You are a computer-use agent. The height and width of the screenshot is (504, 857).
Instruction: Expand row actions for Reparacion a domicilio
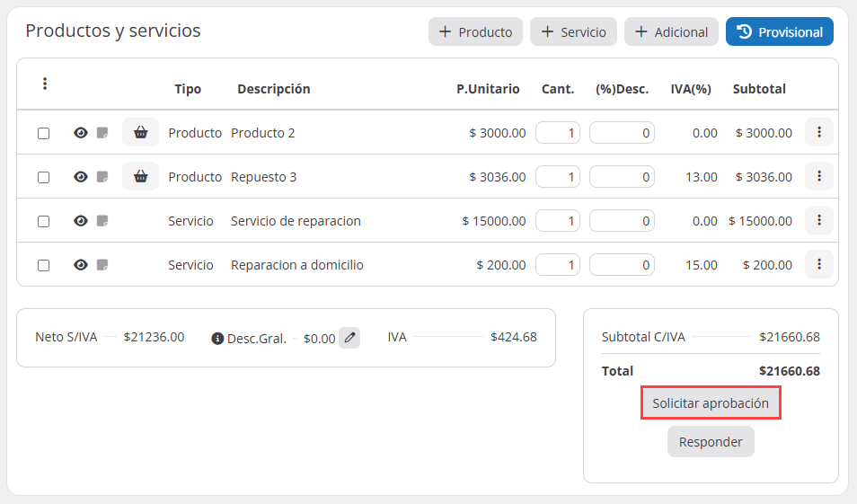coord(818,264)
